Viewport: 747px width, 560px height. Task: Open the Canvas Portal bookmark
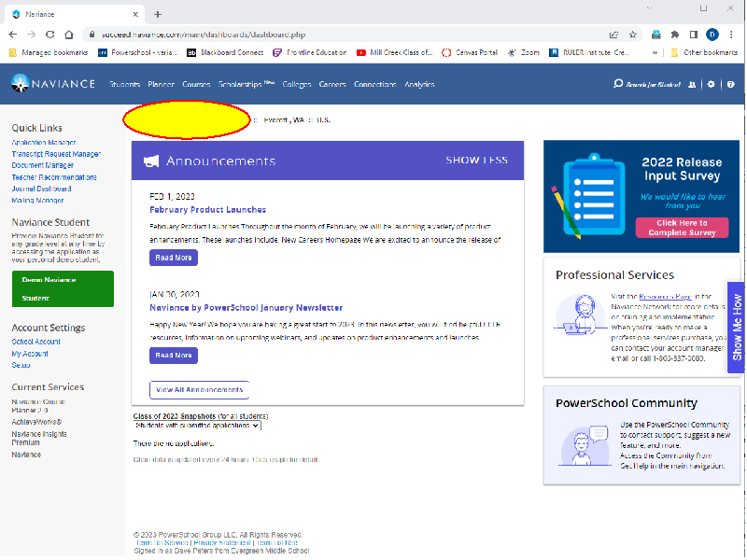point(470,52)
